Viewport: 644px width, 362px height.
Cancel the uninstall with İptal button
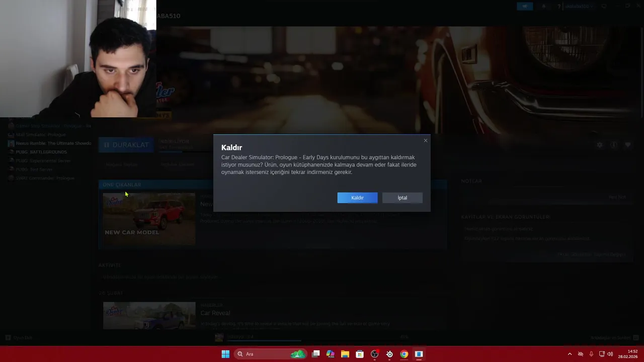(402, 198)
